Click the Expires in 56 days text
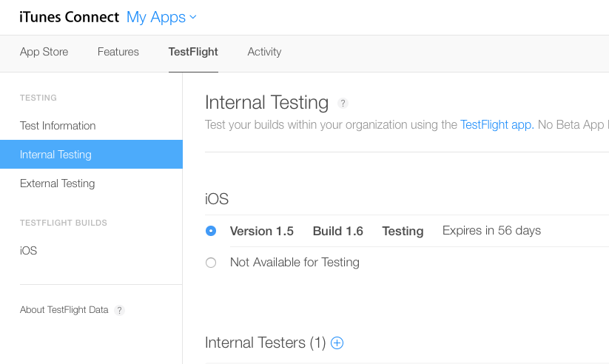Screen dimensions: 609x364 pos(491,231)
